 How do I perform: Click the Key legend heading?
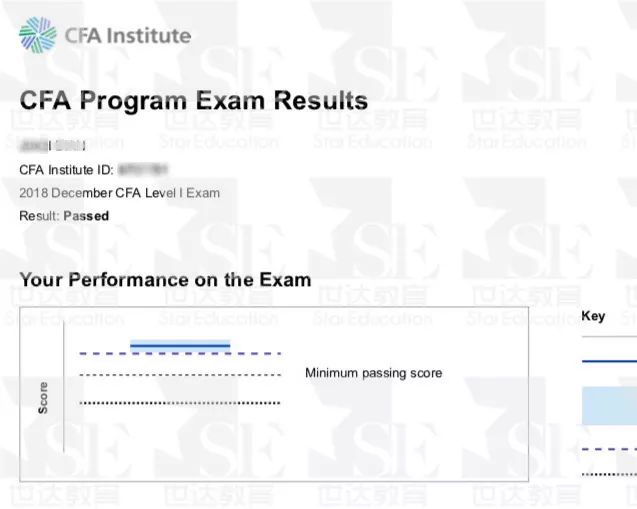coord(593,316)
